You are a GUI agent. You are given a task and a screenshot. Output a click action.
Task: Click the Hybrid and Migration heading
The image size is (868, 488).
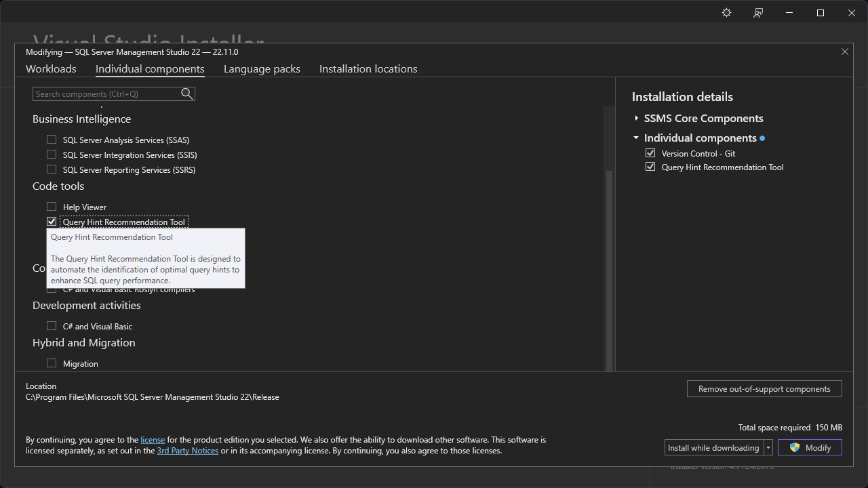pos(84,342)
